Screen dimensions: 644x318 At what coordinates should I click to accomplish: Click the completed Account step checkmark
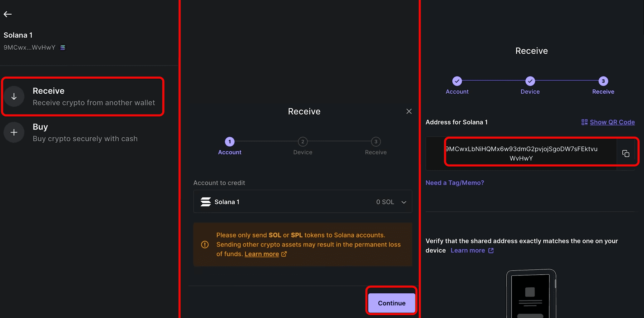coord(457,81)
